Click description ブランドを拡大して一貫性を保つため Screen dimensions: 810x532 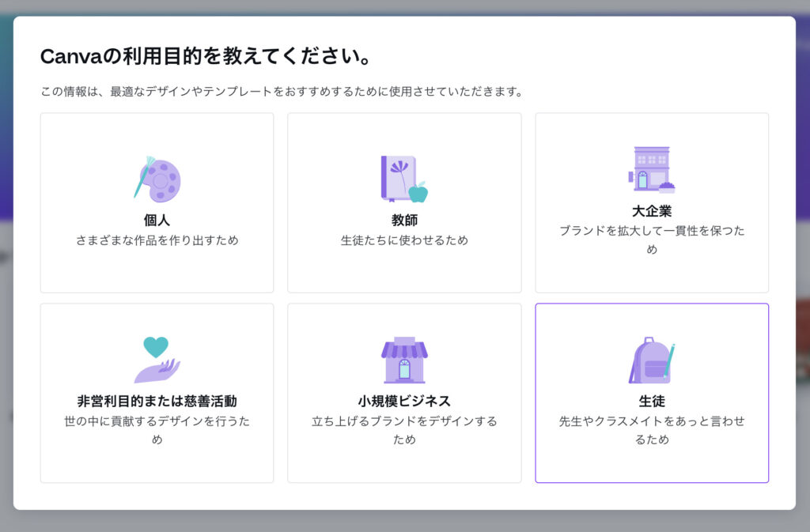point(652,240)
